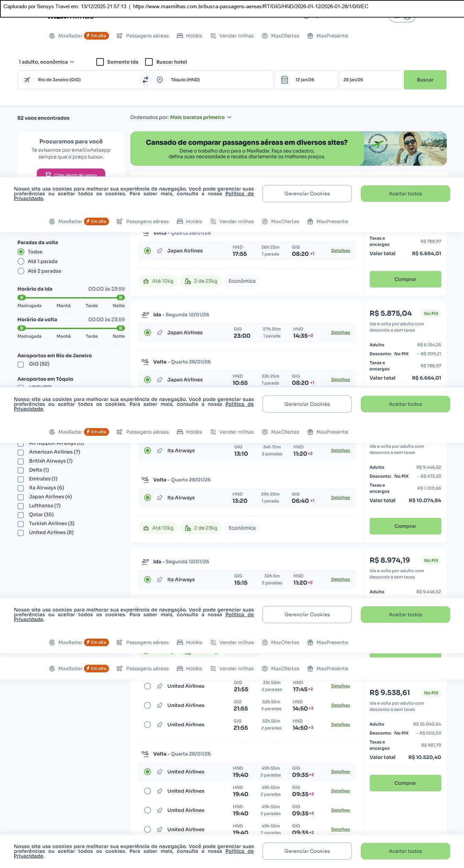The height and width of the screenshot is (868, 464).
Task: Click the calendar icon in departure date field
Action: (x=284, y=80)
